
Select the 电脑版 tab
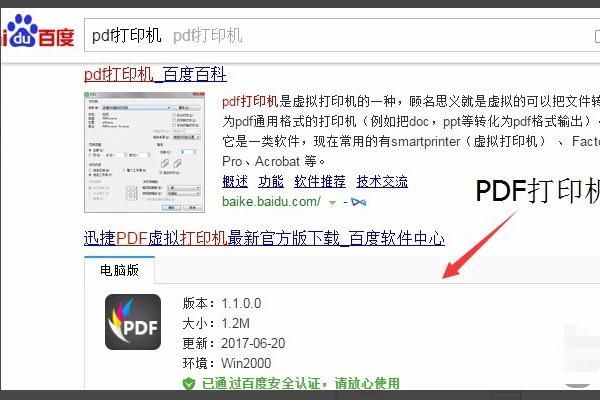(119, 270)
